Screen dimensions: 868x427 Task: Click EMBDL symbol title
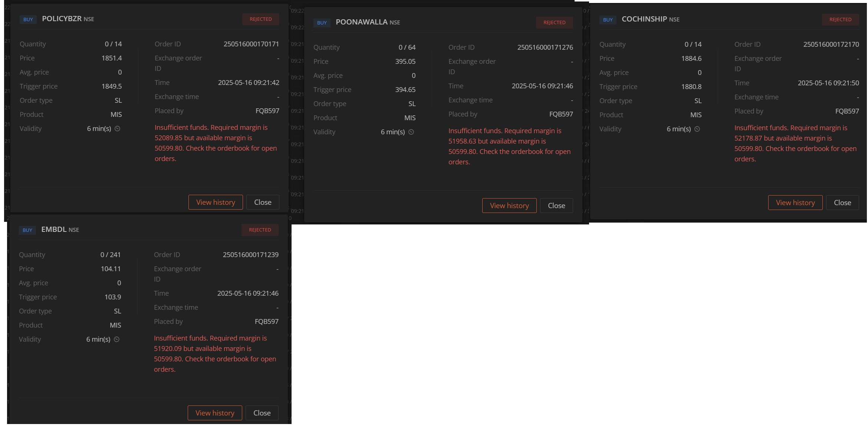tap(54, 229)
